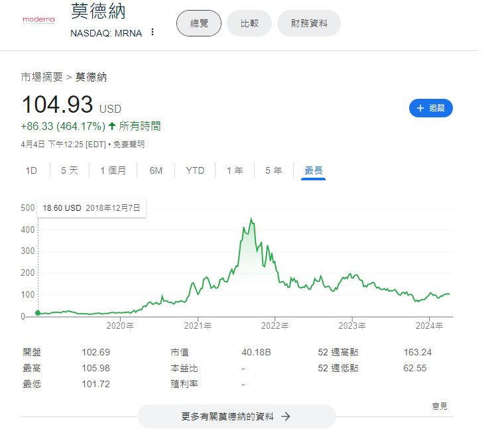Click the 2024年 axis label

(429, 326)
